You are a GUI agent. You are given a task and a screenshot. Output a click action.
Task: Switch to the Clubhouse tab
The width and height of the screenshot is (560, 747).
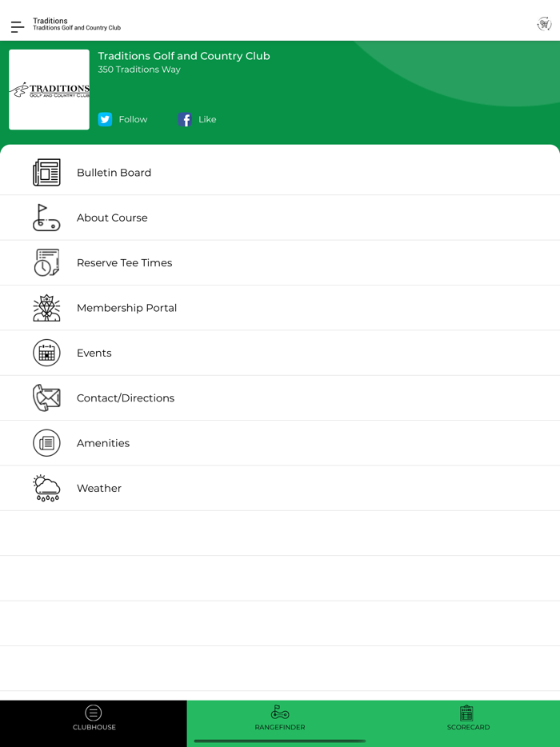coord(94,723)
